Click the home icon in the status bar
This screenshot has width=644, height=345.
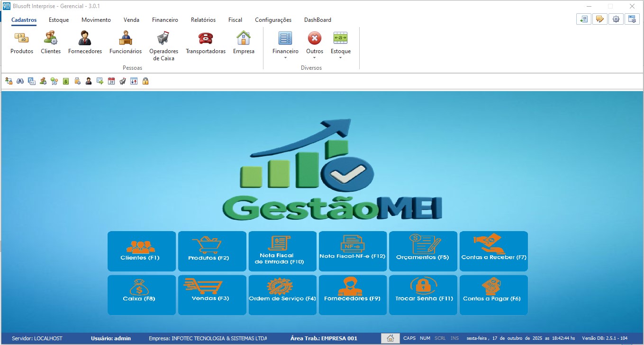[x=390, y=338]
